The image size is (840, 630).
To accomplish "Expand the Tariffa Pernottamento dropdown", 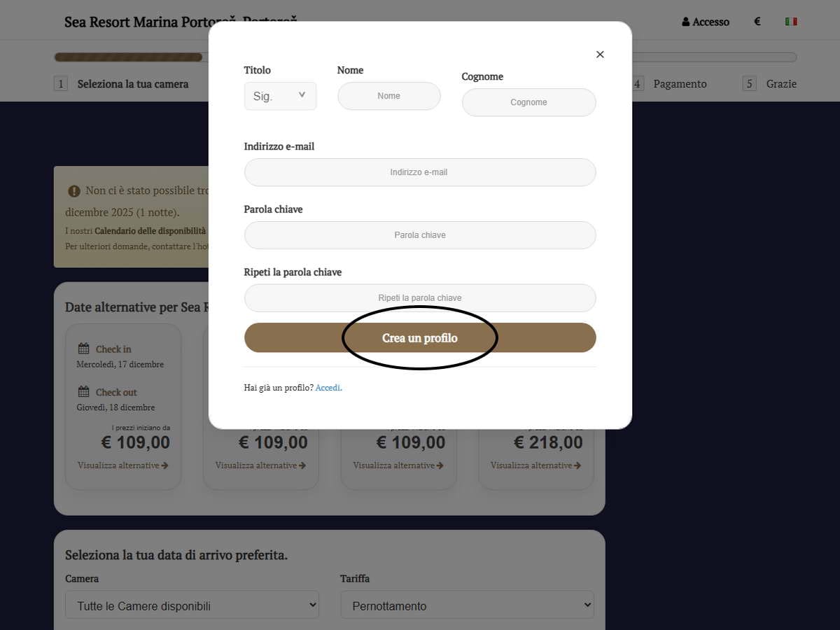I will point(467,605).
